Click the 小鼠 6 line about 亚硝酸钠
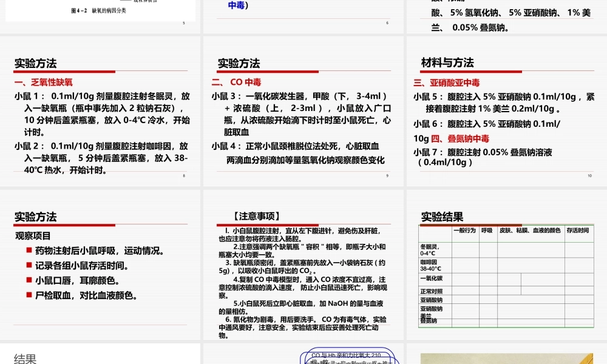Image resolution: width=607 pixels, height=364 pixels. pyautogui.click(x=487, y=124)
